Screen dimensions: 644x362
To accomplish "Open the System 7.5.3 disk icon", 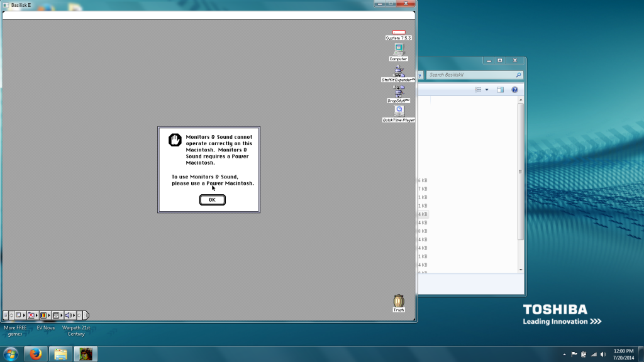I will click(398, 35).
